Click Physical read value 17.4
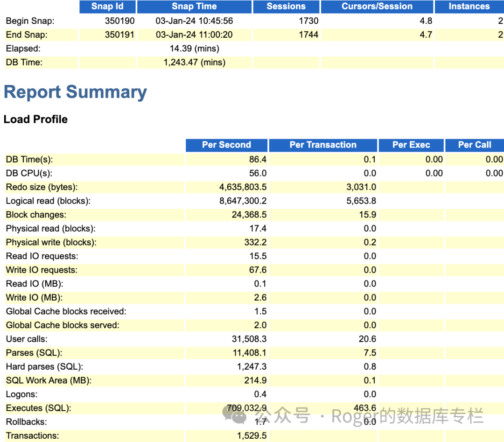 pyautogui.click(x=258, y=229)
